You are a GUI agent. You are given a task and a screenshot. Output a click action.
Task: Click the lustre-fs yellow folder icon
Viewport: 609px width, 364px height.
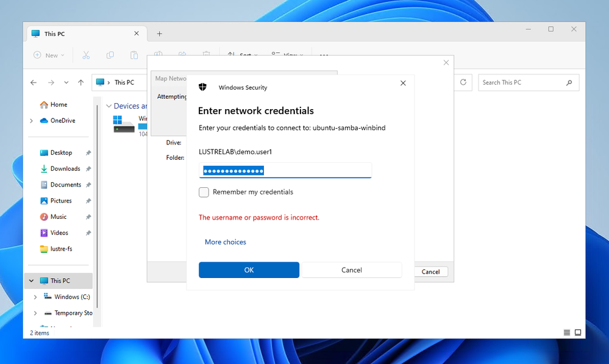click(x=44, y=249)
